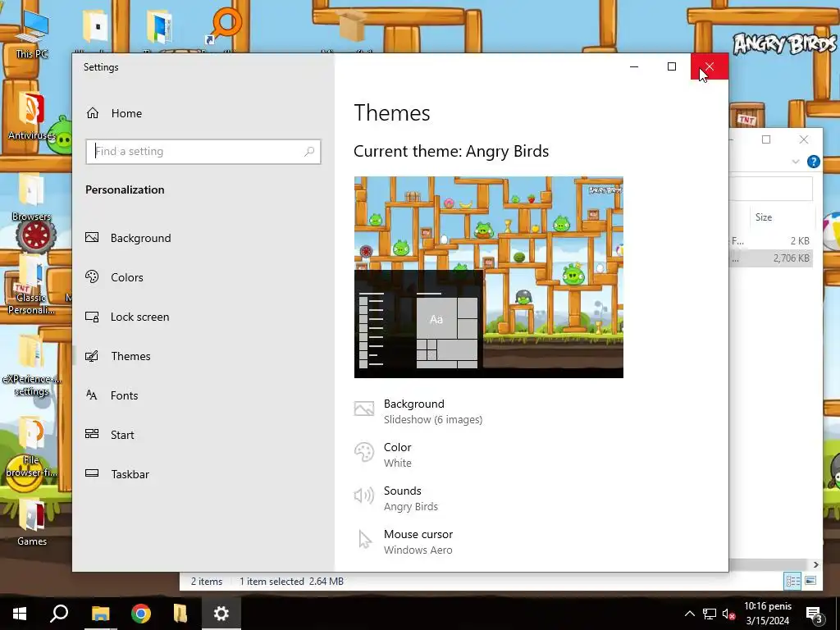Open taskbar Search
Screen dimensions: 840x630
pos(59,614)
